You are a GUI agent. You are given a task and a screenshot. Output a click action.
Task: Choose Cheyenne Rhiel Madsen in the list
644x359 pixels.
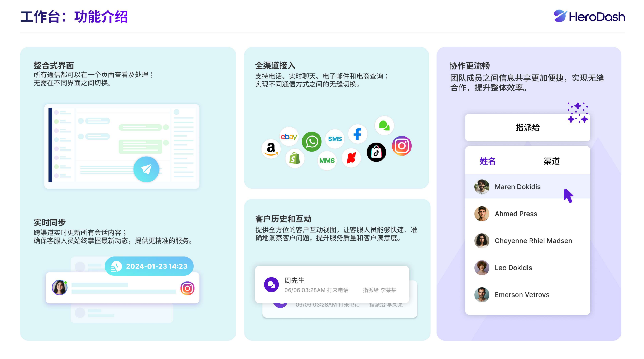(x=533, y=241)
